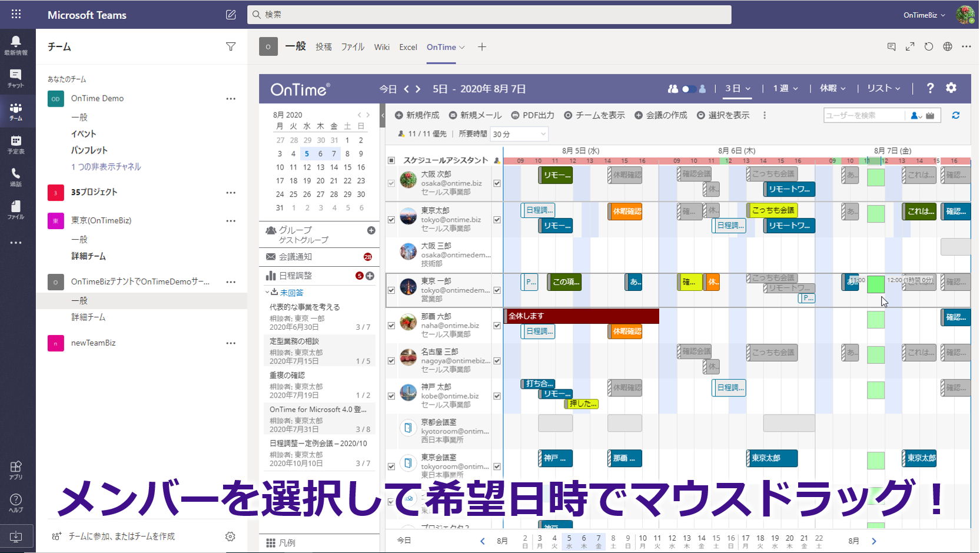Open the 所要時間 30分 dropdown

click(519, 134)
